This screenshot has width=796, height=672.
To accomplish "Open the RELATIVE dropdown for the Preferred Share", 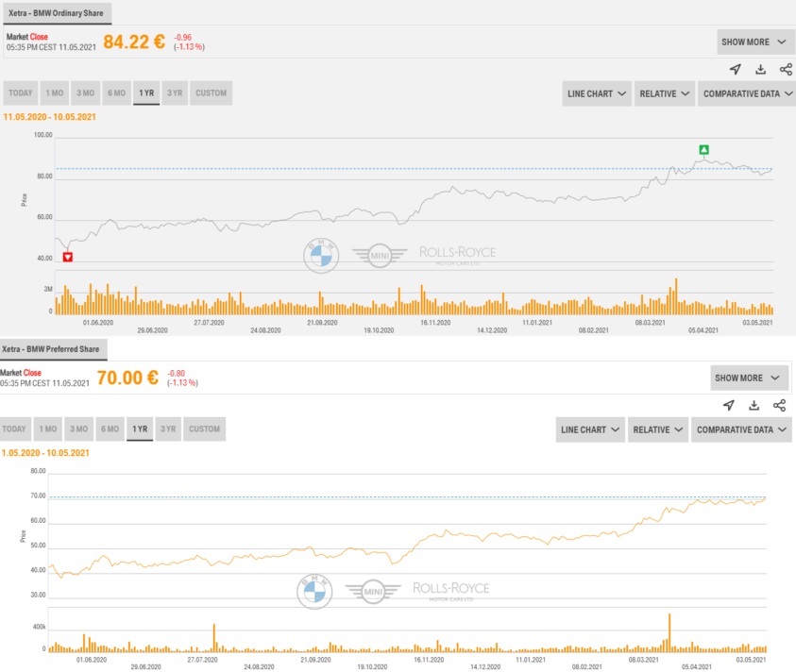I will point(655,429).
